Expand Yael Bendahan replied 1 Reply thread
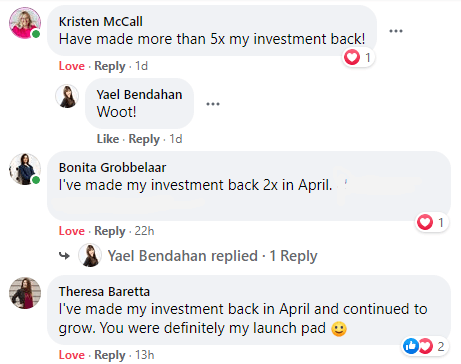This screenshot has height=364, width=461. [x=212, y=256]
